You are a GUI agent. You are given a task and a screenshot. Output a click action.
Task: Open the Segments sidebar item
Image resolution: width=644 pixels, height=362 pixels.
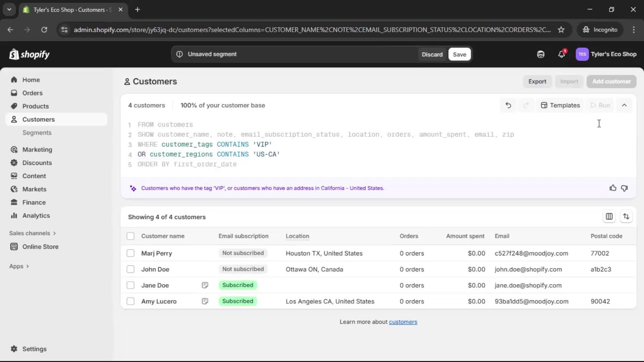coord(37,133)
